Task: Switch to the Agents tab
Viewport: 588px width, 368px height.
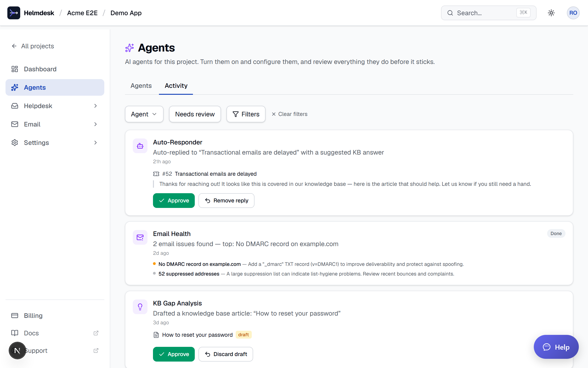Action: click(x=141, y=86)
